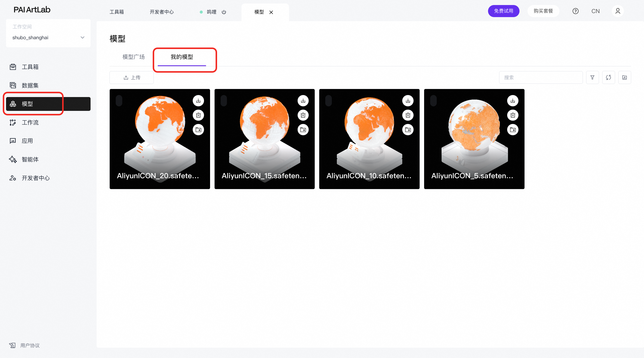The width and height of the screenshot is (644, 358).
Task: Click delete icon on AliyunICON_15 card
Action: (303, 115)
